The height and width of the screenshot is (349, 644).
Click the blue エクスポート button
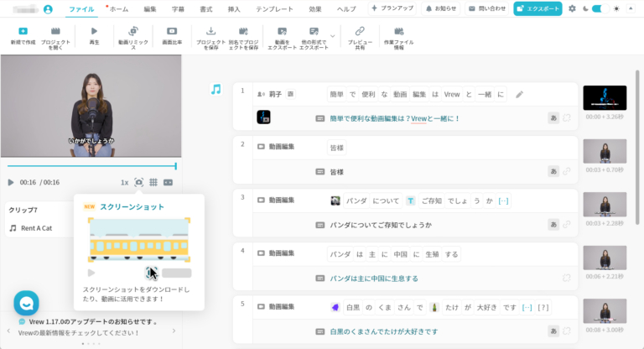pyautogui.click(x=538, y=8)
